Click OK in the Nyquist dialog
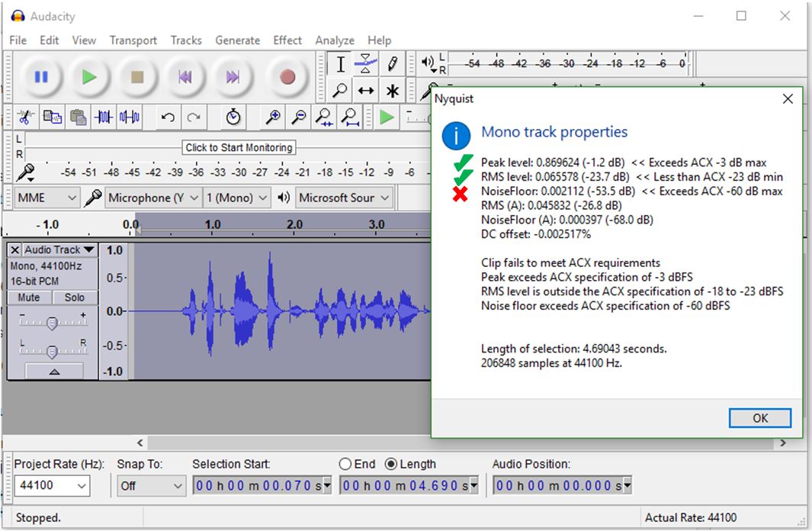 (759, 418)
